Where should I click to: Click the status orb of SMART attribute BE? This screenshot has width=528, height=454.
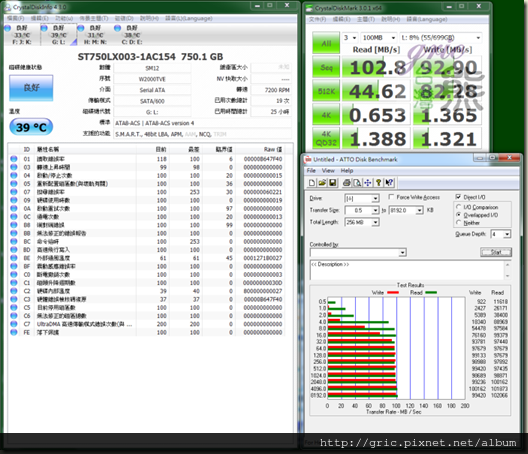pos(14,258)
